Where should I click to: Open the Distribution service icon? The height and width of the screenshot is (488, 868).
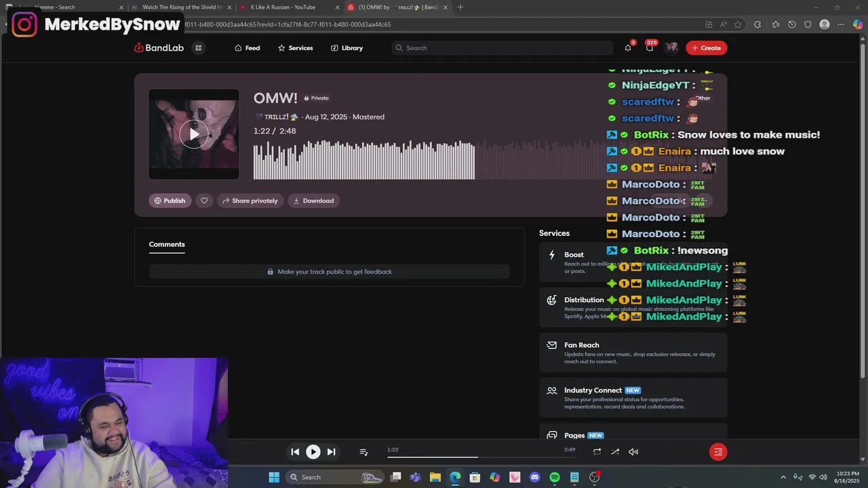(552, 300)
